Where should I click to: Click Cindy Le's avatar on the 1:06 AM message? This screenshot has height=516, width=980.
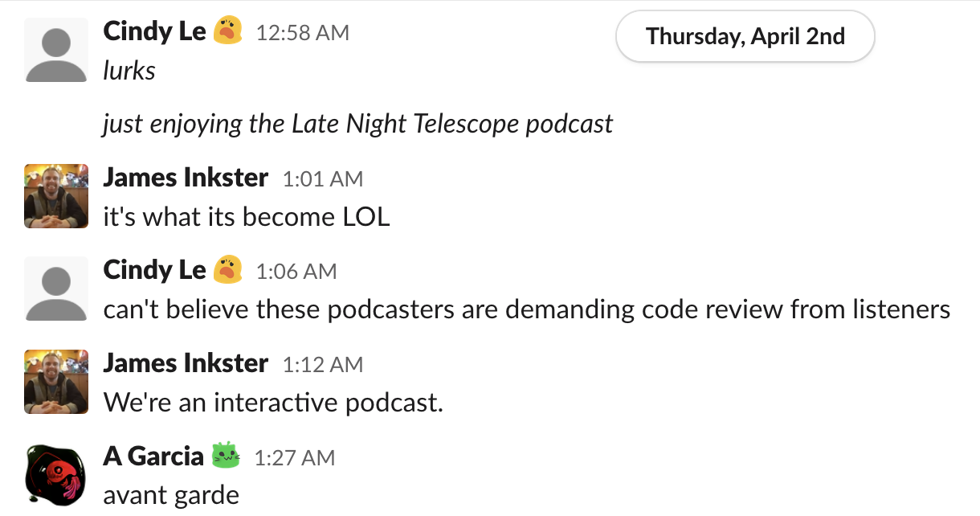click(x=56, y=288)
